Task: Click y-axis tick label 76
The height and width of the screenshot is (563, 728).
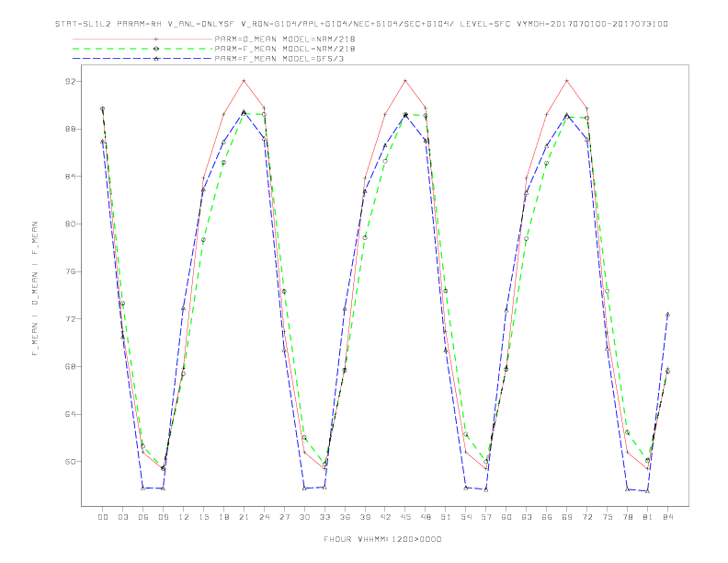Action: (x=71, y=271)
